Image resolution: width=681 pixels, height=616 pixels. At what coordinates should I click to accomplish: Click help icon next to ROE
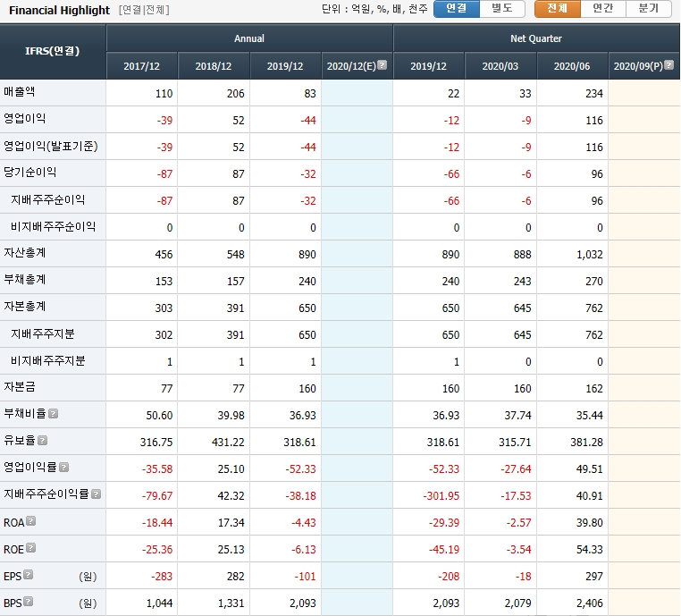point(31,548)
